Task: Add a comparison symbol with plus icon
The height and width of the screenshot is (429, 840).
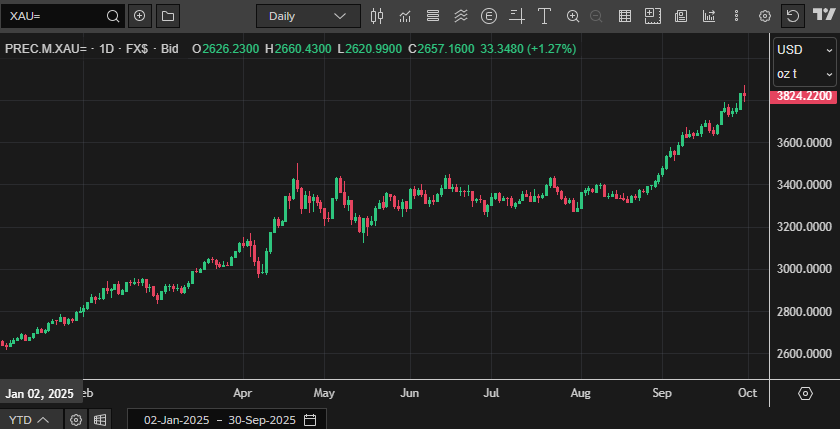Action: (x=139, y=16)
